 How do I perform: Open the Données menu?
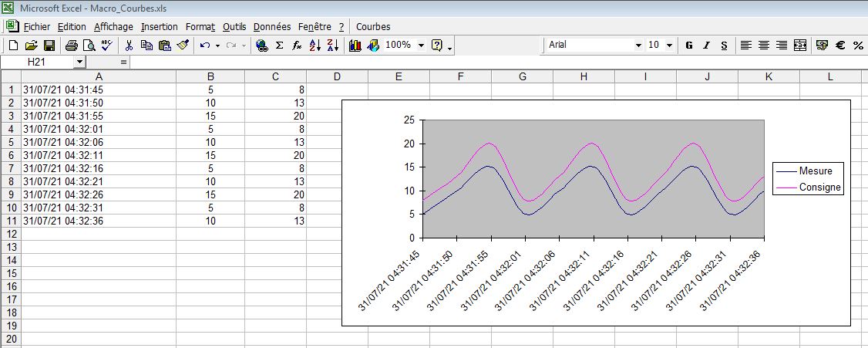pos(271,26)
